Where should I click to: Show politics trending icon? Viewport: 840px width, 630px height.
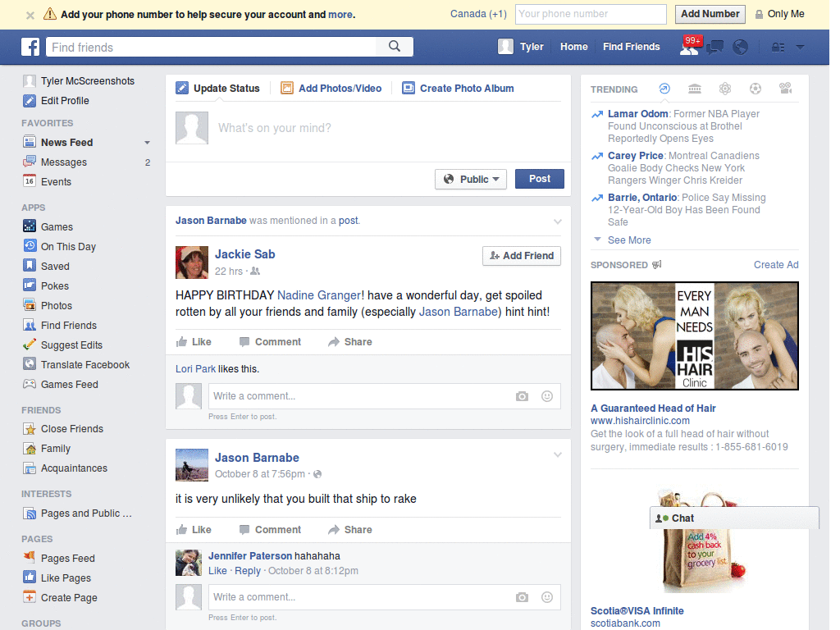[x=695, y=89]
